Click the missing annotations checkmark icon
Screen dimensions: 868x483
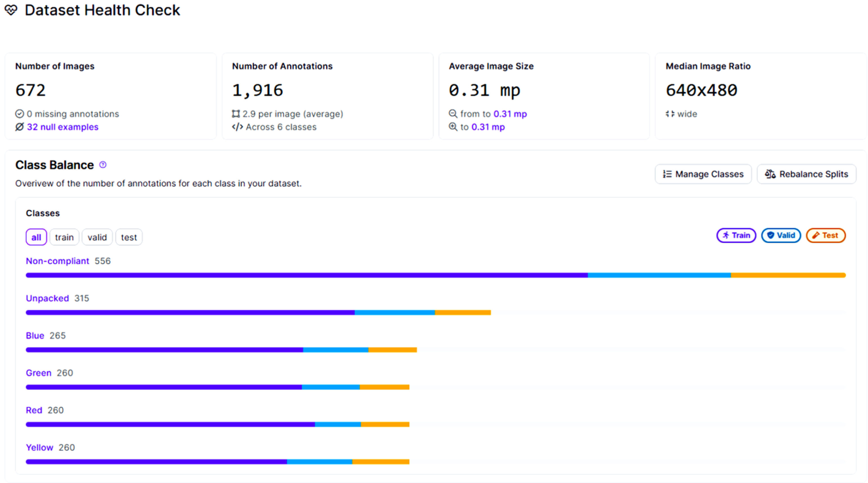tap(19, 114)
